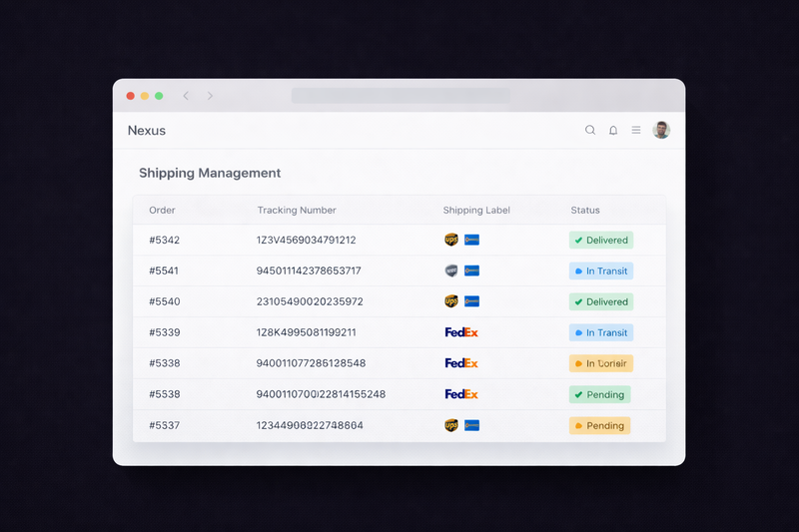
Task: Open the blue label icon for order #5540
Action: click(x=471, y=301)
